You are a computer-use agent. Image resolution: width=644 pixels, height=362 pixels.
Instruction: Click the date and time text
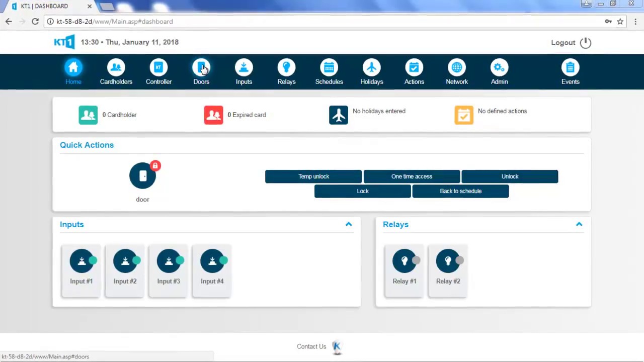tap(130, 42)
